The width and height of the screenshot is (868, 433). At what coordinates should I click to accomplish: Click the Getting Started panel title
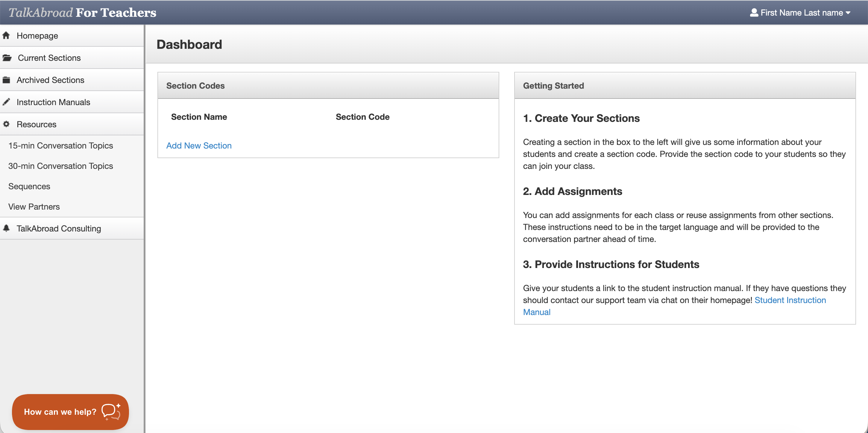553,85
